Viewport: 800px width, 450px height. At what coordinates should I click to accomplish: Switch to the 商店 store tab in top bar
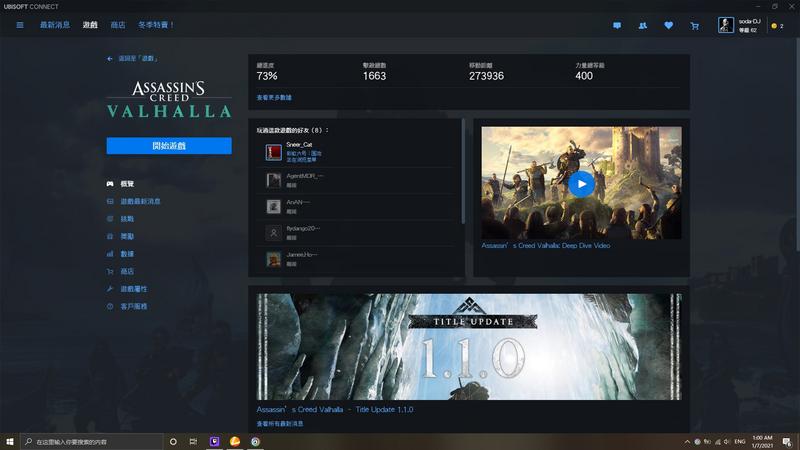tap(118, 25)
